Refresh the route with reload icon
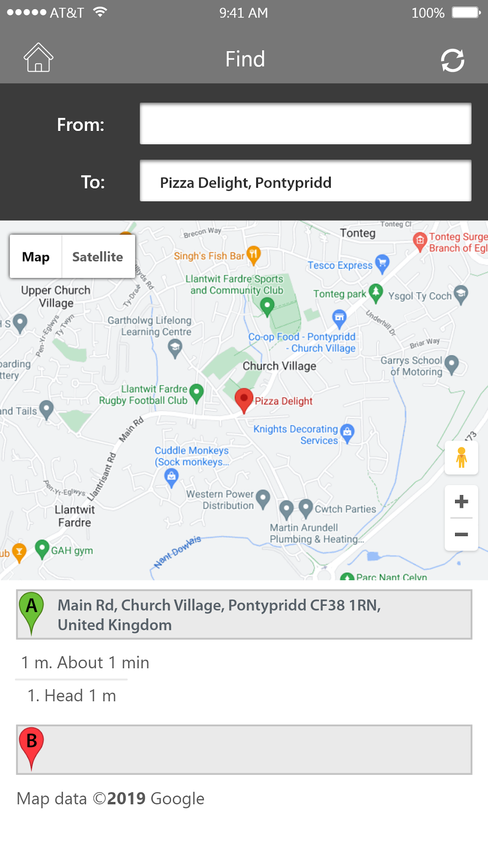 [452, 60]
